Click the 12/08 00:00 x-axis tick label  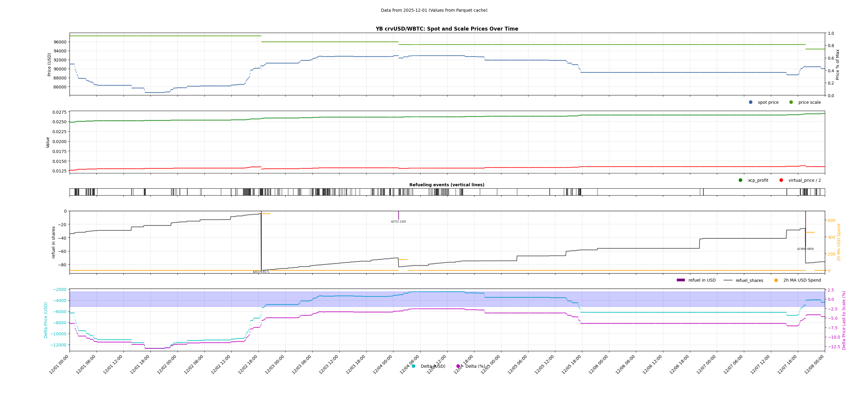(814, 364)
